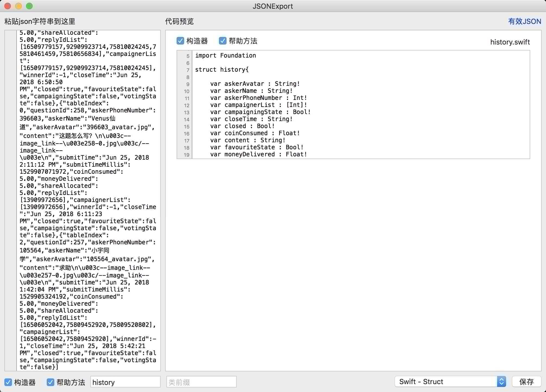
Task: Click the 保存 save button
Action: point(526,382)
